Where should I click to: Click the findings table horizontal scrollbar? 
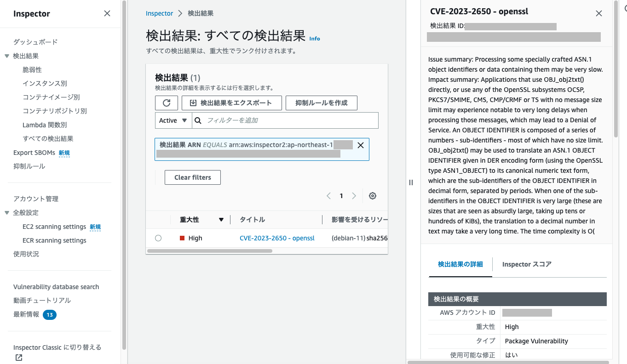(210, 251)
